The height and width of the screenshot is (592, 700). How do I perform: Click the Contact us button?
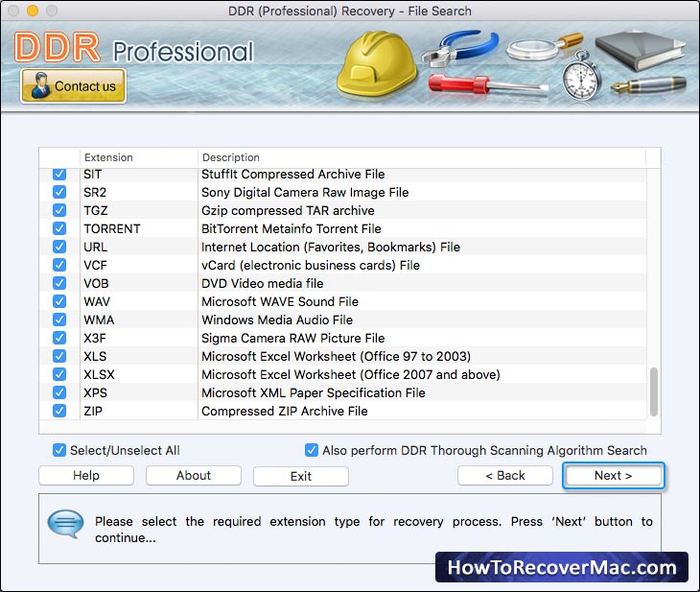73,85
